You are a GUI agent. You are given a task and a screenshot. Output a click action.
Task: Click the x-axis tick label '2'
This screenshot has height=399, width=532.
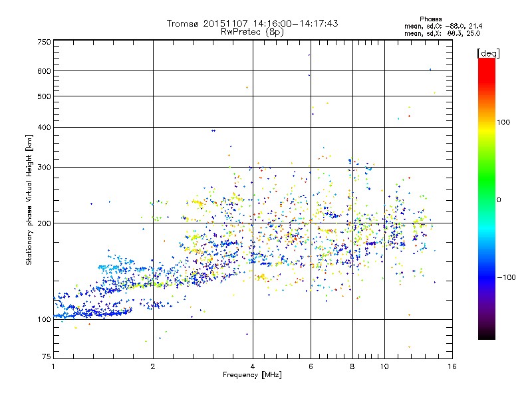point(153,366)
